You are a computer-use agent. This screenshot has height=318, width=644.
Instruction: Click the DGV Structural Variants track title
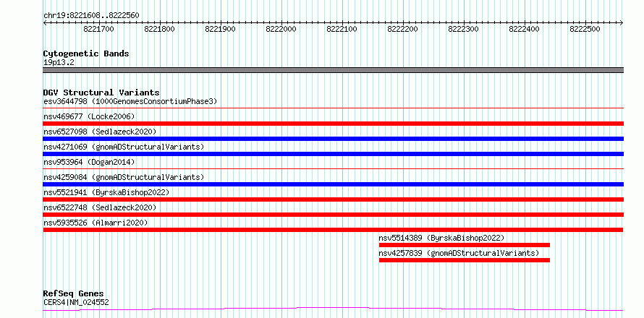tap(101, 93)
